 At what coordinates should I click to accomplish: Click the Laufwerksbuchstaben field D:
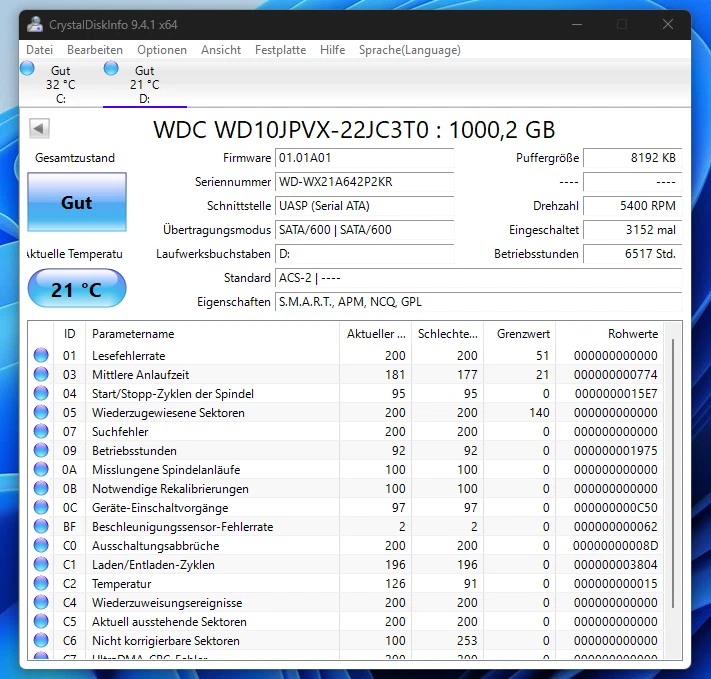pos(365,254)
